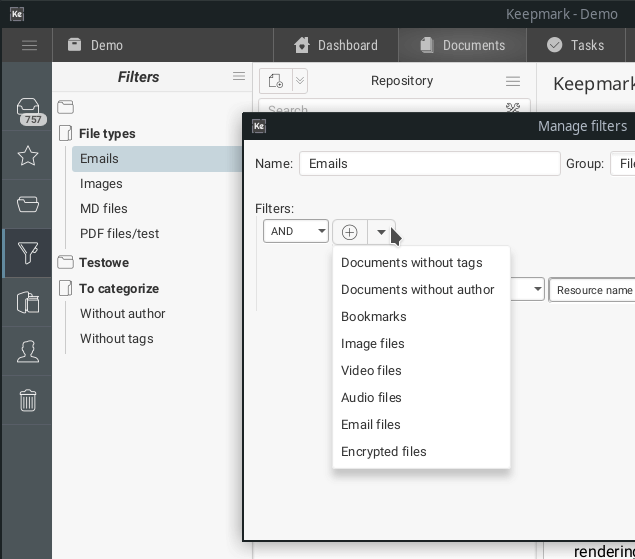Viewport: 635px width, 559px height.
Task: Select Encrypted files menu entry
Action: point(383,452)
